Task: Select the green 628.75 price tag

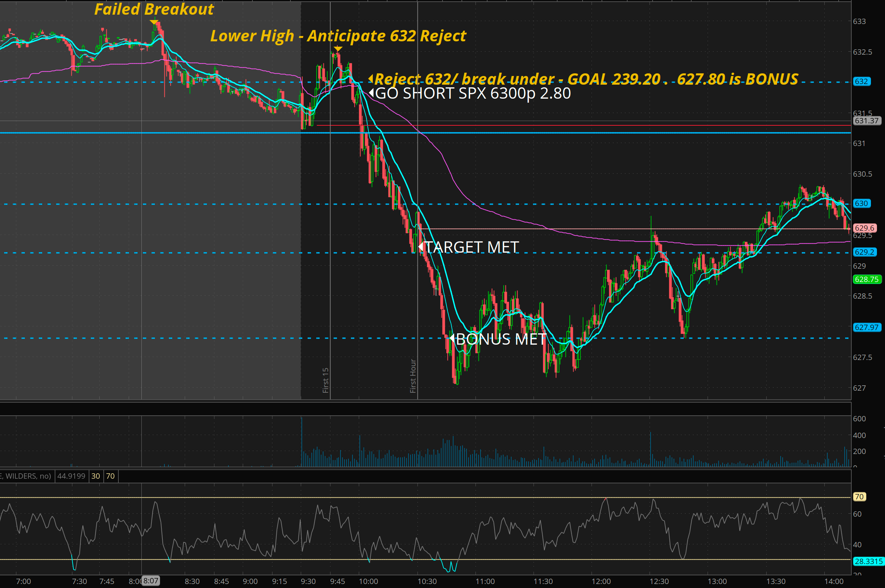Action: click(867, 279)
